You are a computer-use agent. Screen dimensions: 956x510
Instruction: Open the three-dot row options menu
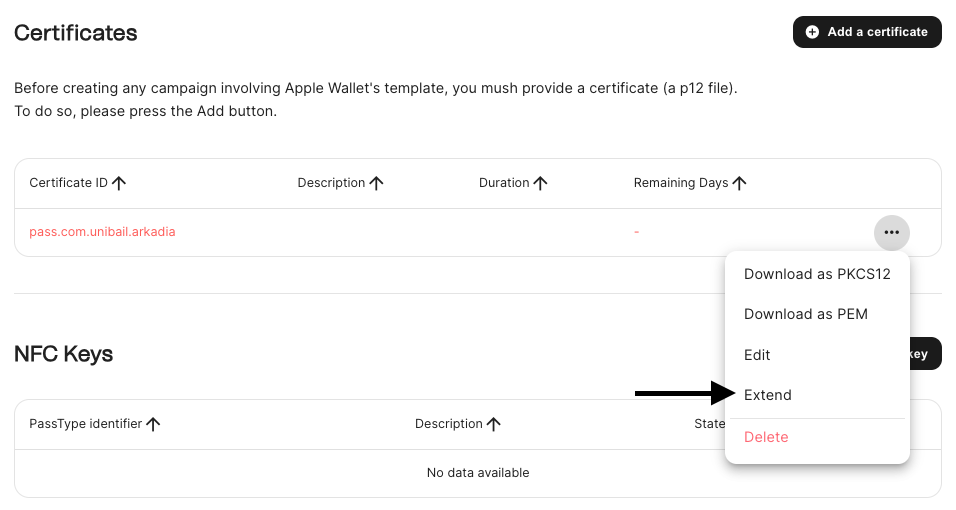891,232
